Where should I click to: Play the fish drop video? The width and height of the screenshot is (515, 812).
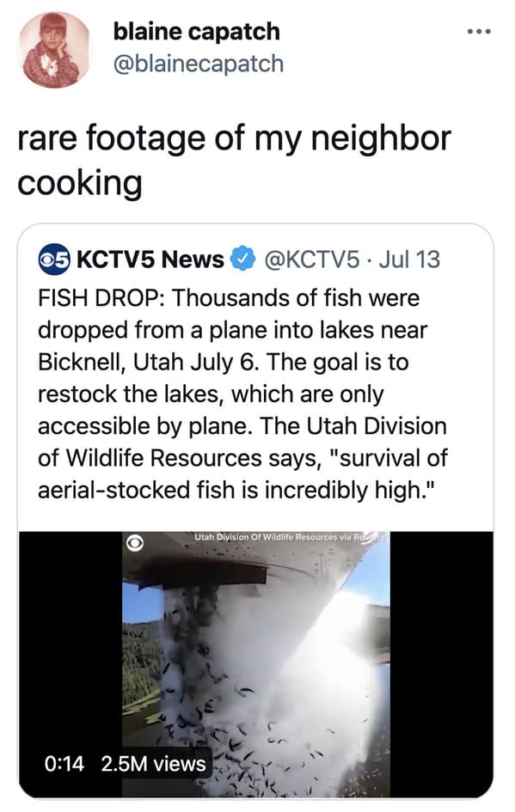256,664
